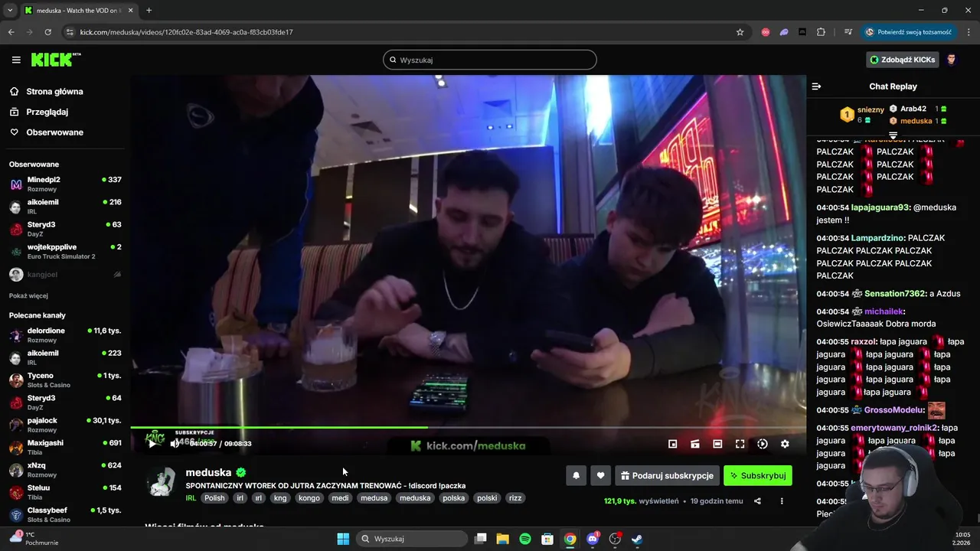Open the user profile avatar menu
The height and width of the screenshot is (551, 980).
tap(952, 60)
